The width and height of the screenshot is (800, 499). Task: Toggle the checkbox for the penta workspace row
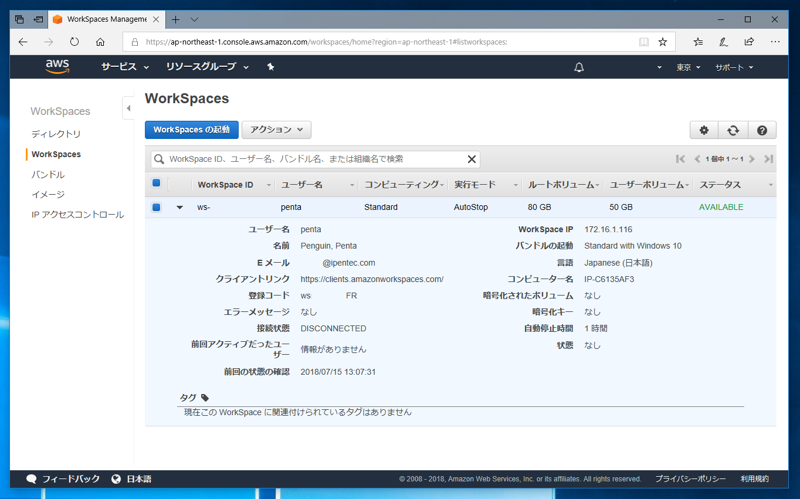157,207
